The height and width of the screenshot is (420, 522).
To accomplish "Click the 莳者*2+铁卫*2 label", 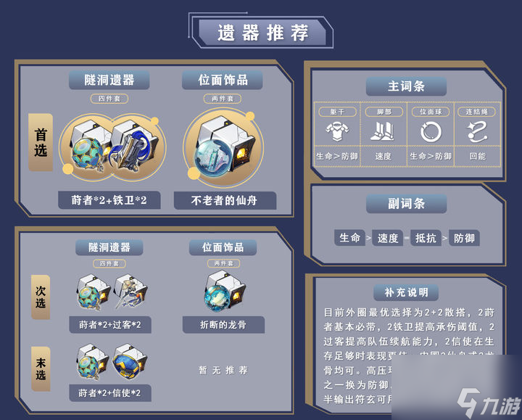I will (x=109, y=199).
